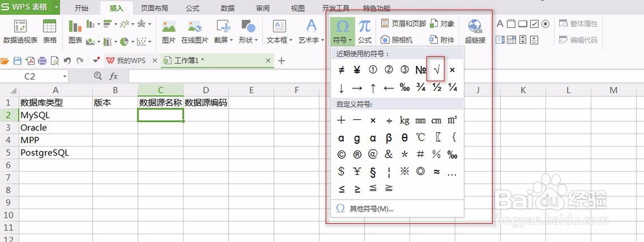644x242 pixels.
Task: Close the 工作簿1 document tab
Action: (x=268, y=61)
